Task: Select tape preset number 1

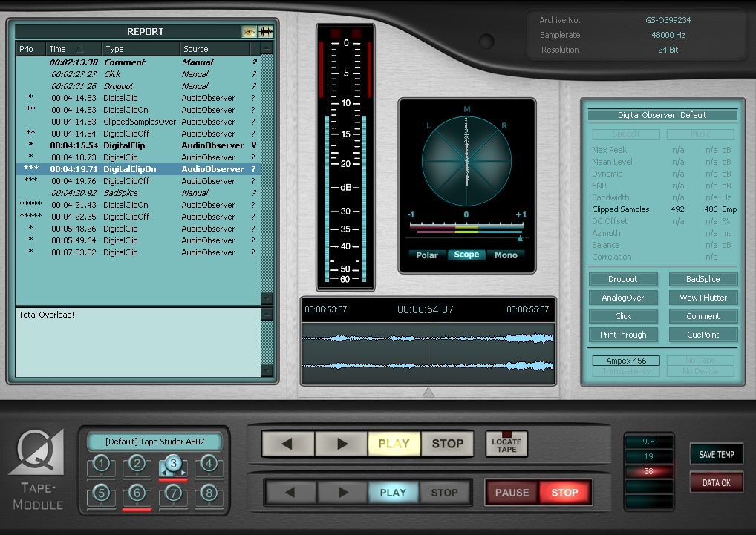Action: point(102,465)
